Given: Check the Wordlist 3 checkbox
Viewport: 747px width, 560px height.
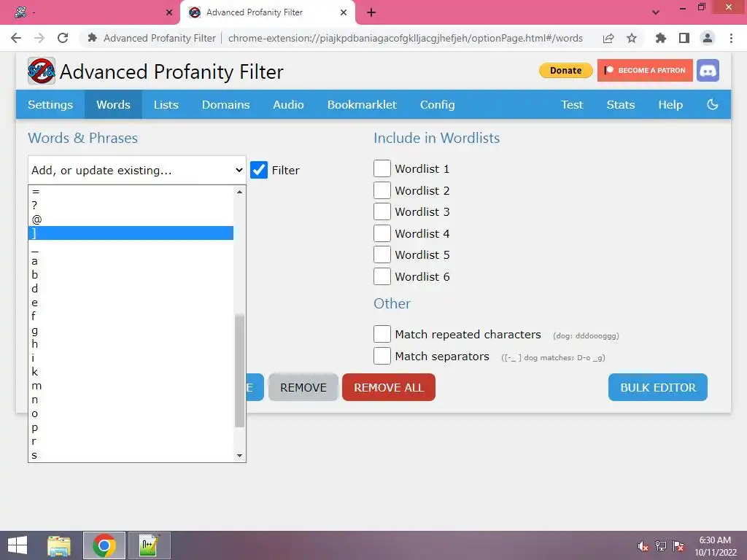Looking at the screenshot, I should (382, 211).
